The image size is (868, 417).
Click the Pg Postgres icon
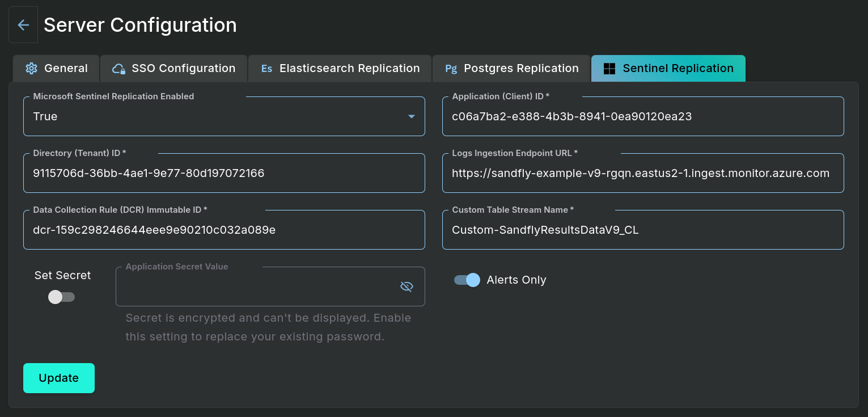point(451,69)
